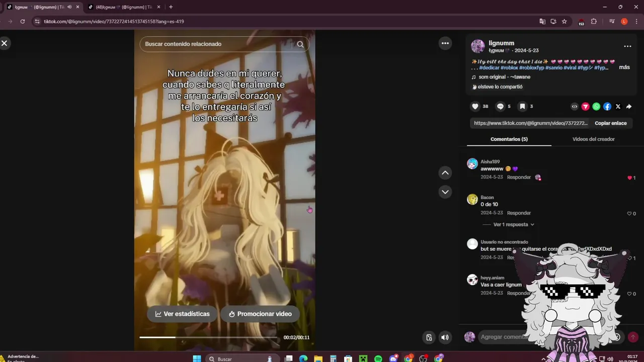Like heyy.aniam's comment heart

pos(629,294)
